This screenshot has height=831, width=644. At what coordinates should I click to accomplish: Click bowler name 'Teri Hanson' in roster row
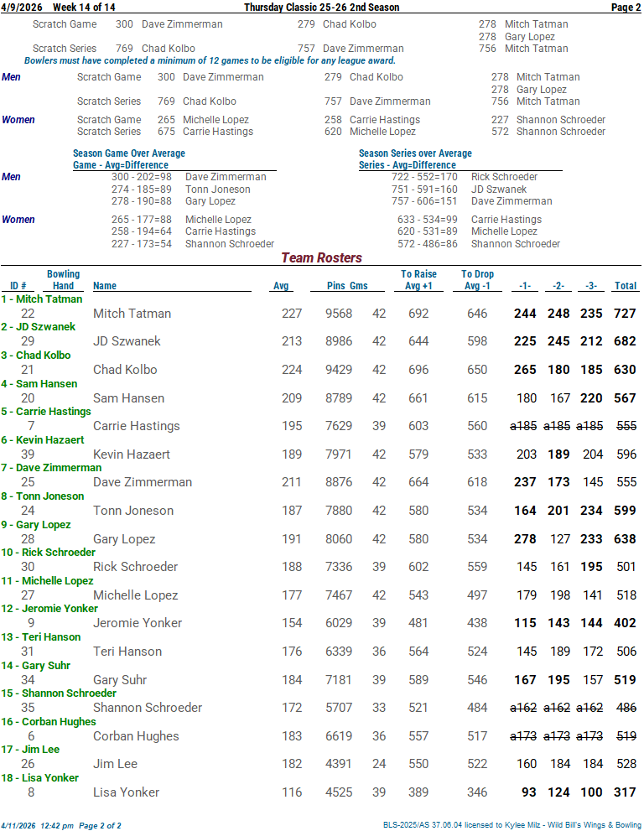click(127, 652)
